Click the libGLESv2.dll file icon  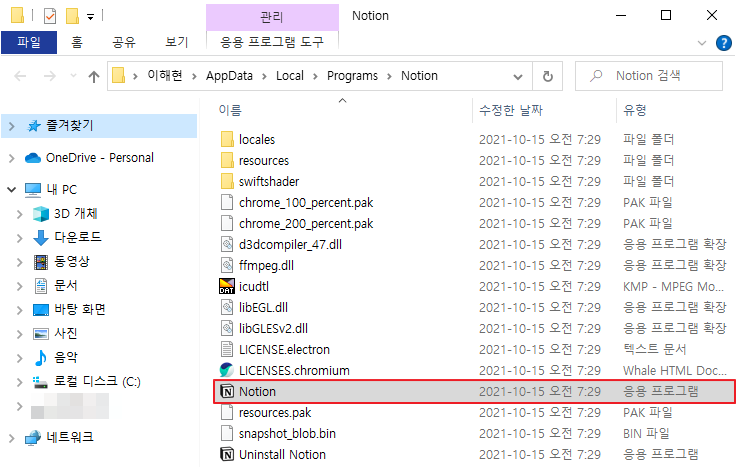click(227, 329)
